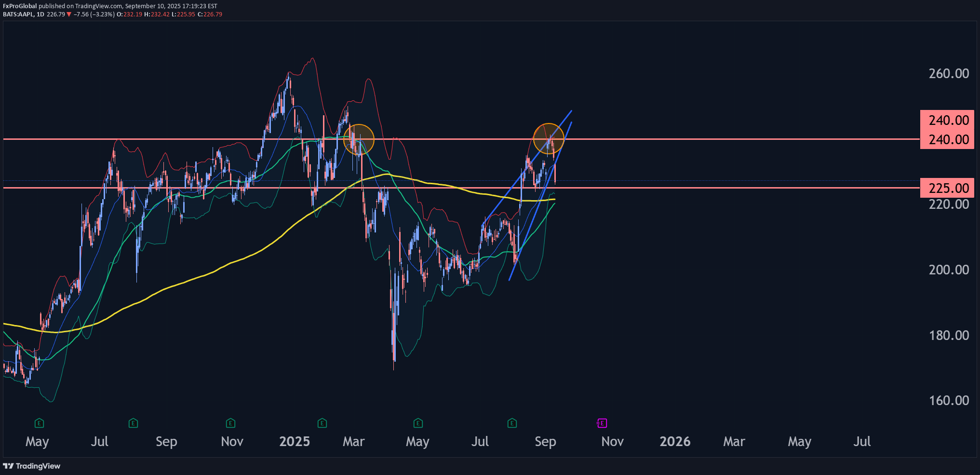Click the 180.00 price axis label
980x475 pixels.
click(x=949, y=335)
